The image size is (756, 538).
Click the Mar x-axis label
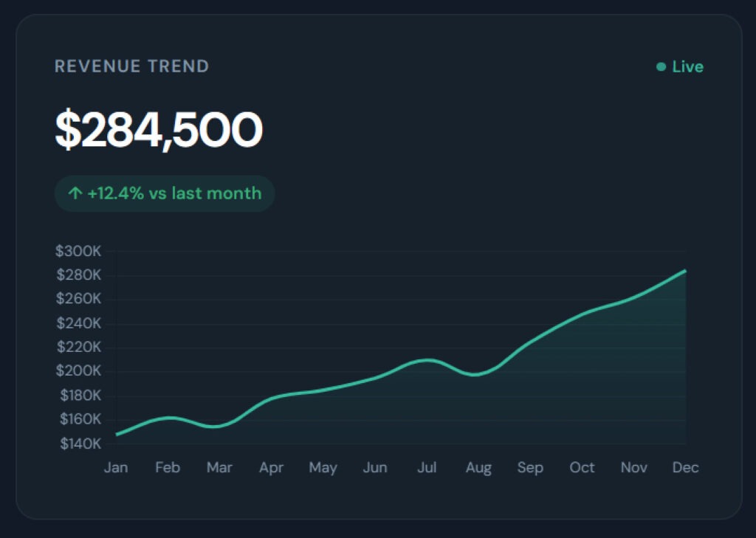219,467
